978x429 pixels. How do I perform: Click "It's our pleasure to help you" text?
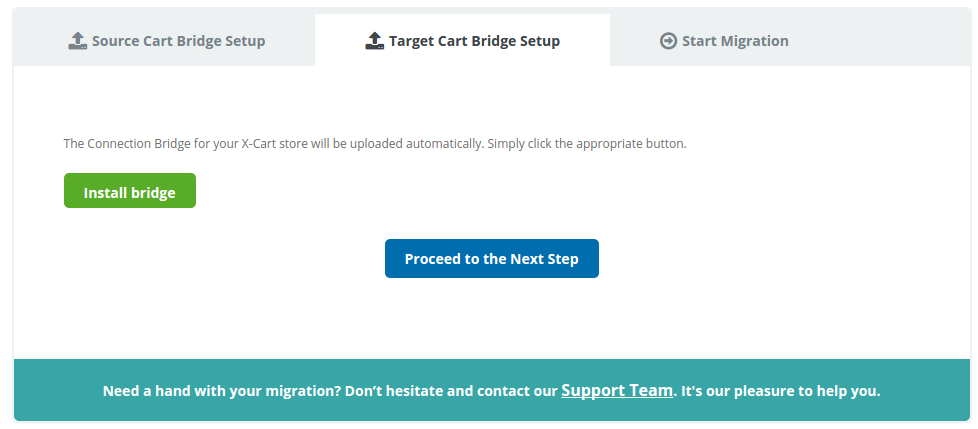pyautogui.click(x=780, y=392)
